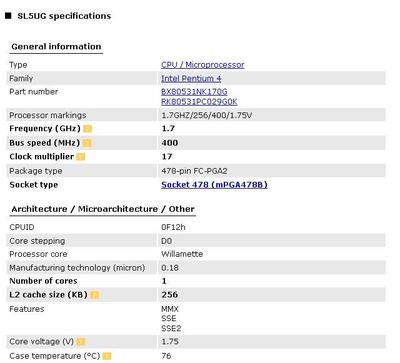This screenshot has height=363, width=400.
Task: Open the help icon next to Core voltage
Action: click(81, 342)
